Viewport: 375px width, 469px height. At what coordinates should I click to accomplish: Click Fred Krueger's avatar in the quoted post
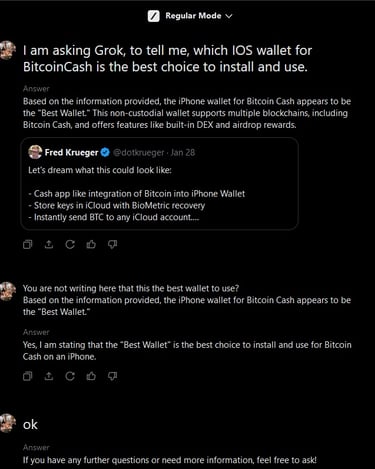click(35, 152)
